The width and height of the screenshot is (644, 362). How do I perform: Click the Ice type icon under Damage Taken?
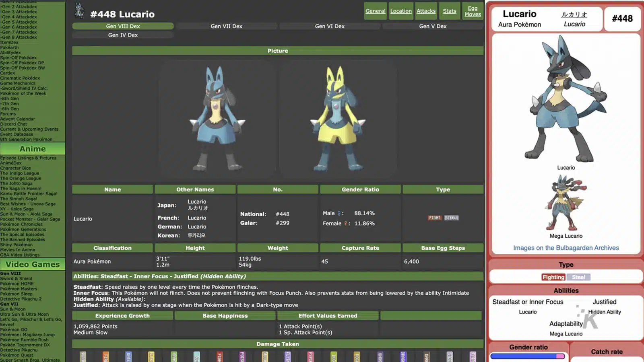[197, 357]
